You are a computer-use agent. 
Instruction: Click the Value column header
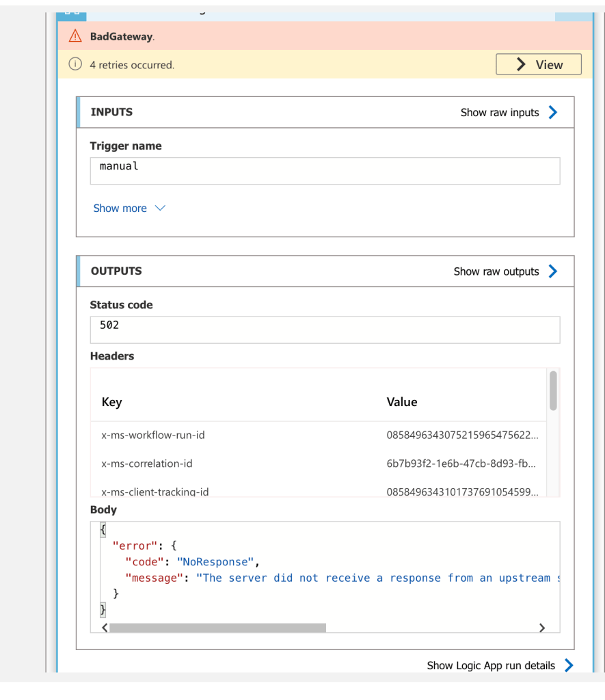point(402,402)
